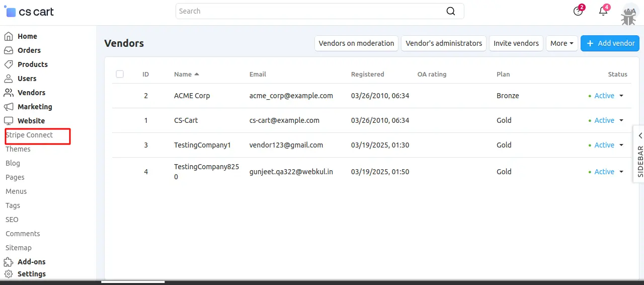
Task: Open status dropdown for TestingCompany1
Action: coord(621,145)
